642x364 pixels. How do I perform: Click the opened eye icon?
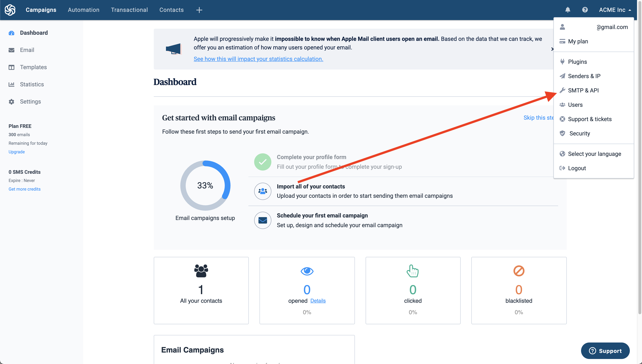coord(307,271)
